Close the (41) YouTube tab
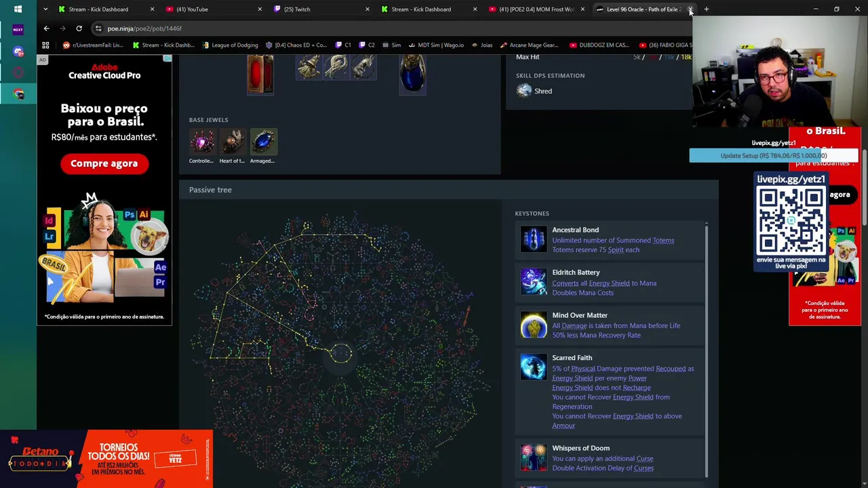Screen dimensions: 868x488 (x=260, y=9)
